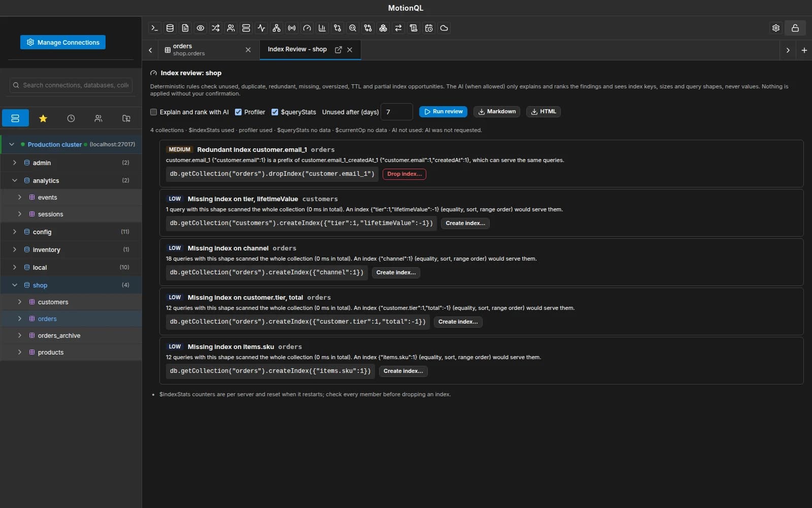Screen dimensions: 812x508
Task: Show favorites with the star sidebar icon
Action: pos(43,118)
